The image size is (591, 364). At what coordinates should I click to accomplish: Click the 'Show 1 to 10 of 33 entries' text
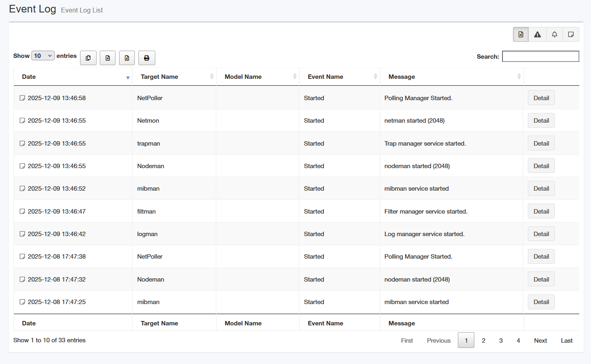tap(49, 340)
